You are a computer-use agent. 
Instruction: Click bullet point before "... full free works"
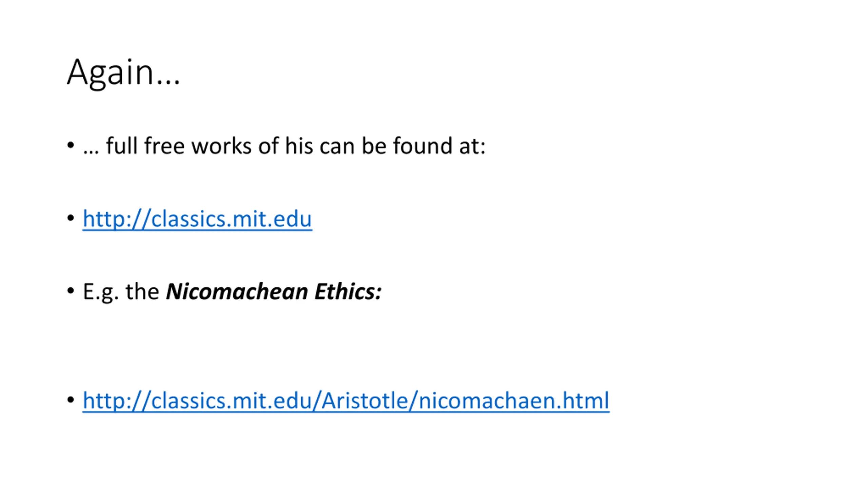point(71,146)
